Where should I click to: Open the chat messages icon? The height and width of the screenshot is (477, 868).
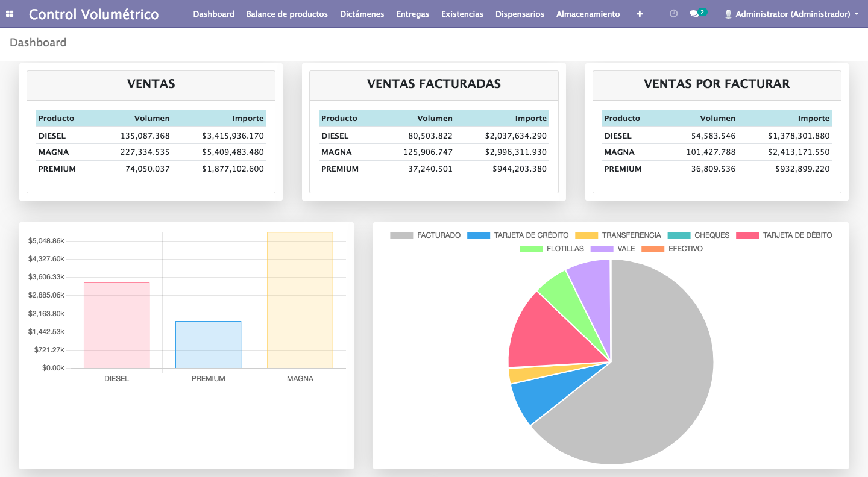coord(694,14)
